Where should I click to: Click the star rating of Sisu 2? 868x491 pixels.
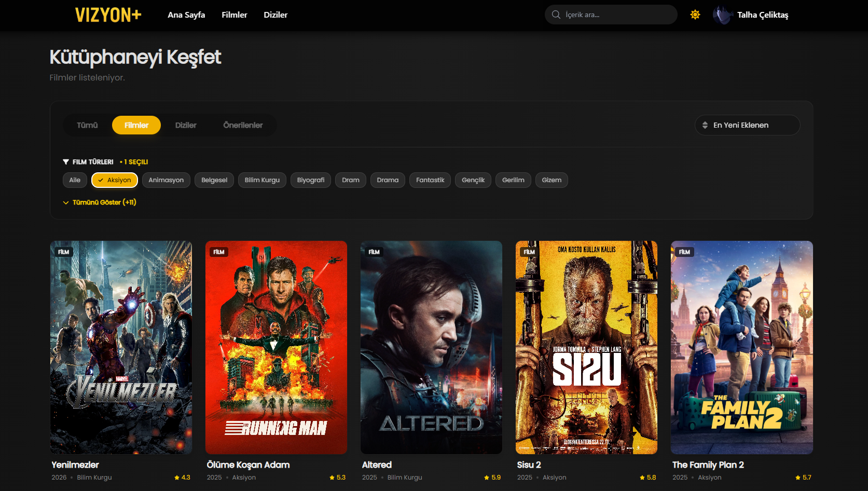click(x=647, y=478)
